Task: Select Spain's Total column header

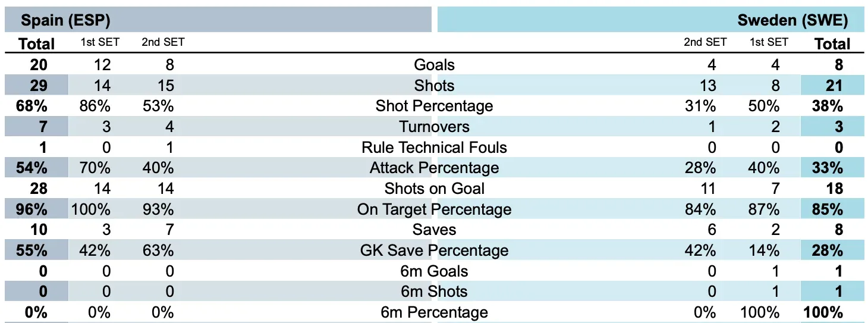Action: click(x=36, y=43)
